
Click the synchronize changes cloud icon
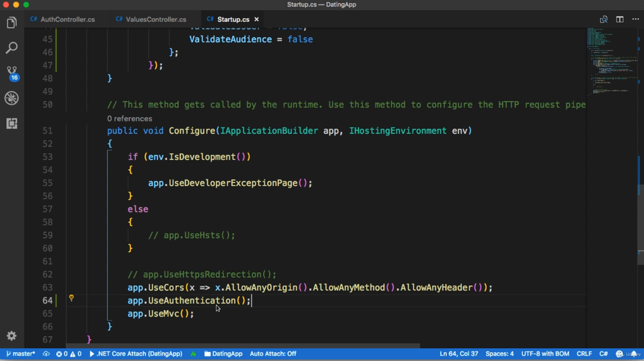coord(46,354)
